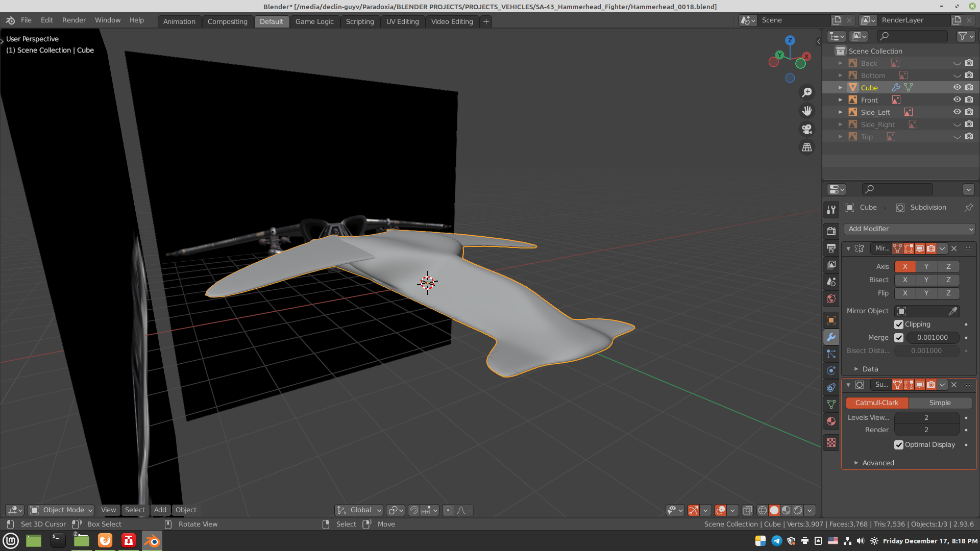Image resolution: width=980 pixels, height=551 pixels.
Task: Click the Merge distance 0.001000 field
Action: point(933,338)
